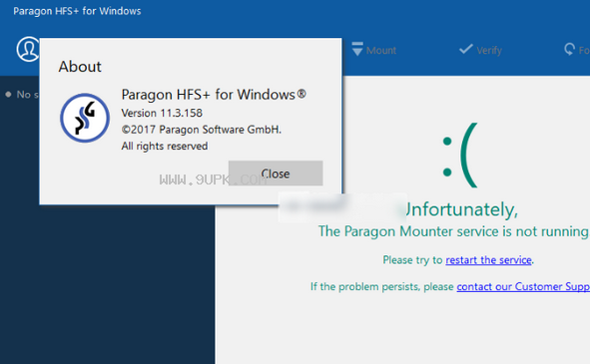Click the About heading
The width and height of the screenshot is (590, 364).
pyautogui.click(x=80, y=67)
